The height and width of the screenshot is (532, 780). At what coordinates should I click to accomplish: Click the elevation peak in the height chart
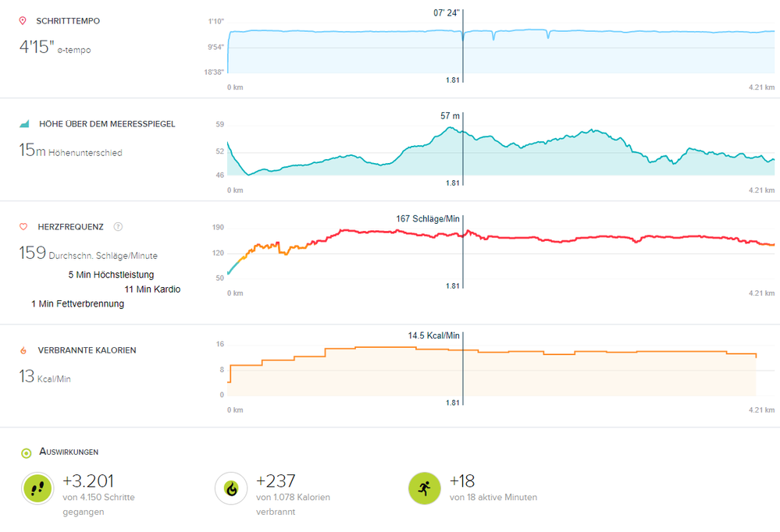tap(451, 128)
